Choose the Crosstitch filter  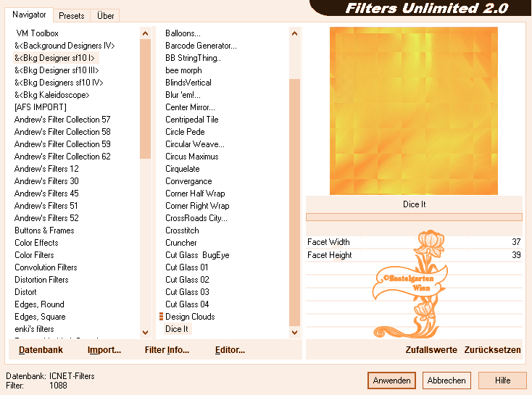tap(182, 230)
